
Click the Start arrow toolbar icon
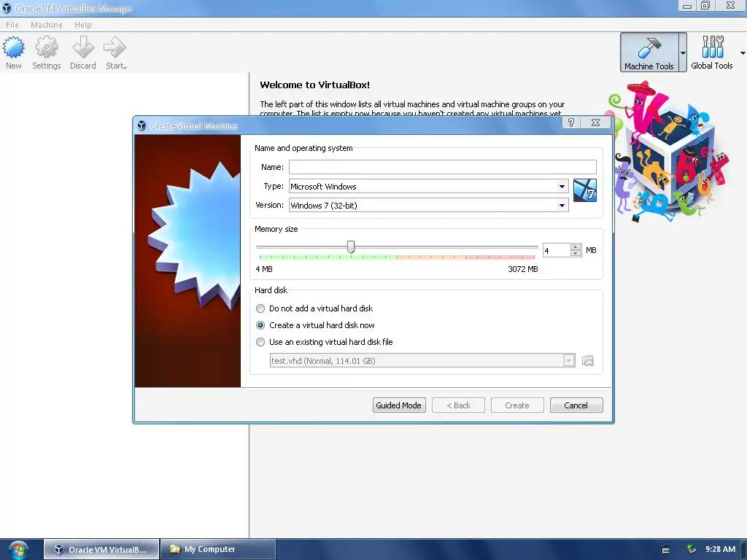(116, 52)
